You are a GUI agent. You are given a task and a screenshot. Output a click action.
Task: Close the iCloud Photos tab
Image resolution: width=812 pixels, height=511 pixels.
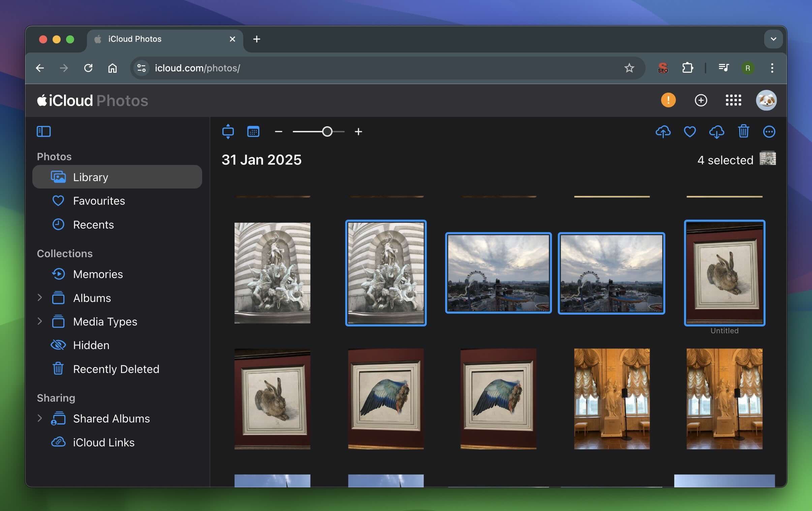tap(232, 39)
